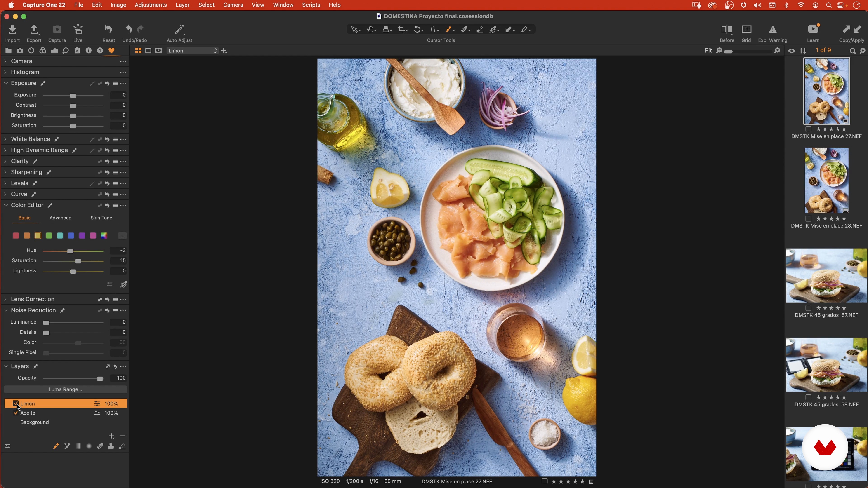Toggle color tag for Mise en place 27.NEF thumbnail

coord(808,129)
